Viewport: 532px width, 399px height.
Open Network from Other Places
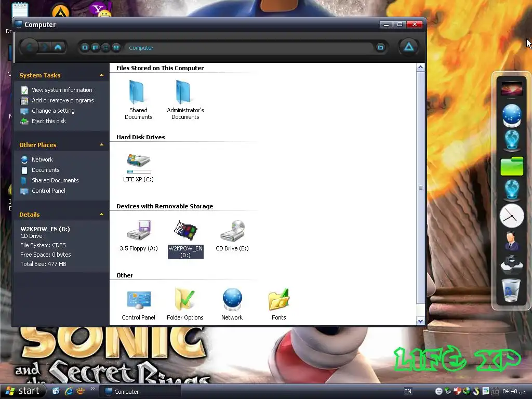pyautogui.click(x=42, y=159)
